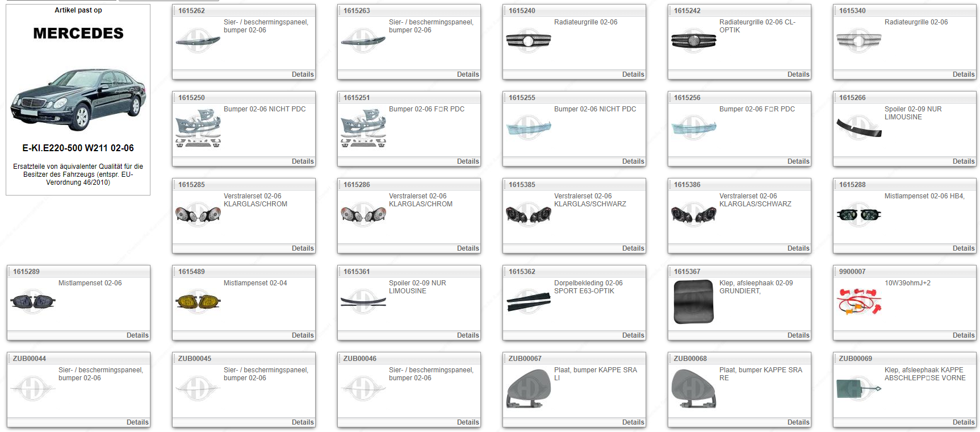
Task: Open Details for ZUB00068
Action: [x=798, y=422]
